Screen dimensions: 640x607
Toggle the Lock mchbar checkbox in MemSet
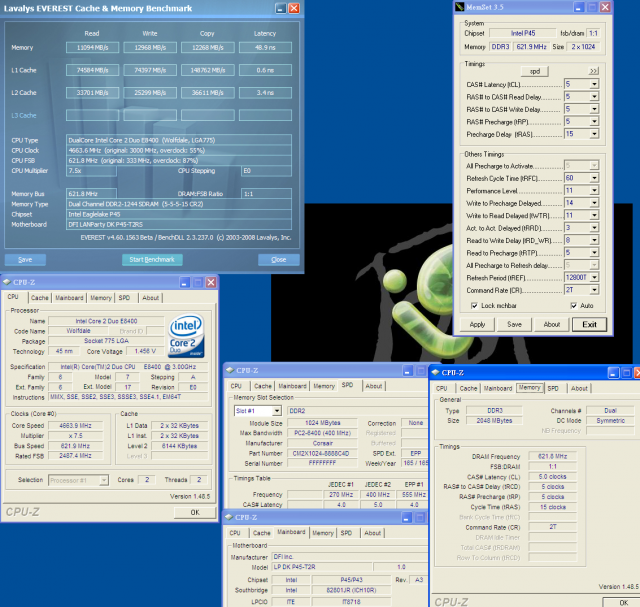[x=474, y=305]
